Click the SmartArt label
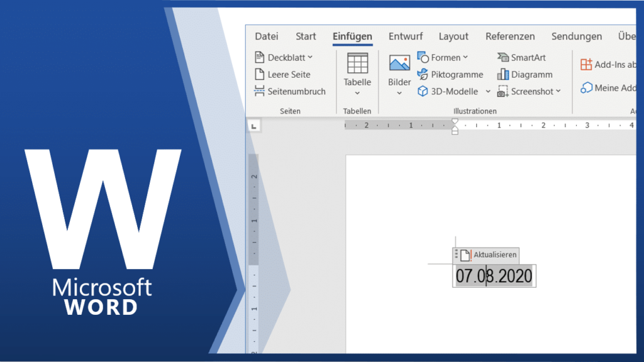 (x=528, y=57)
